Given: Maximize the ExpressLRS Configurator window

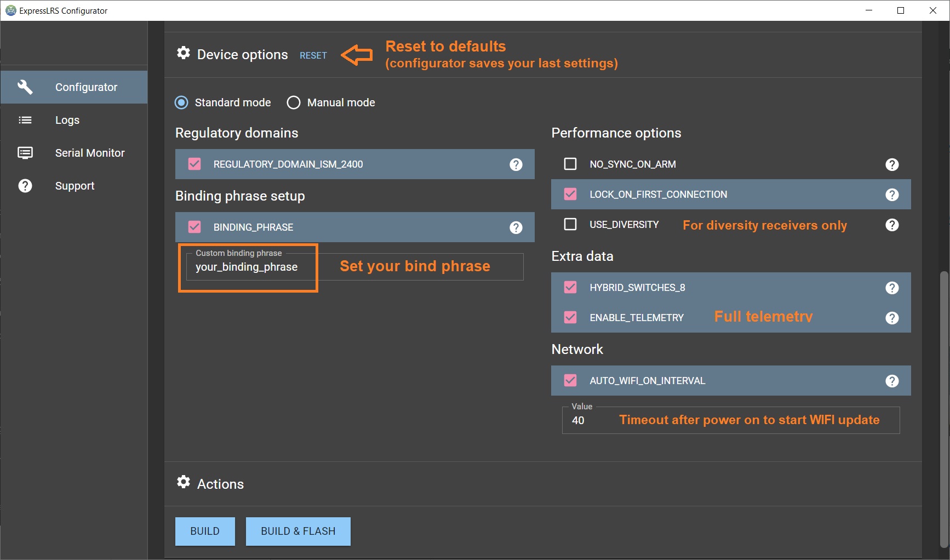Looking at the screenshot, I should pyautogui.click(x=901, y=10).
